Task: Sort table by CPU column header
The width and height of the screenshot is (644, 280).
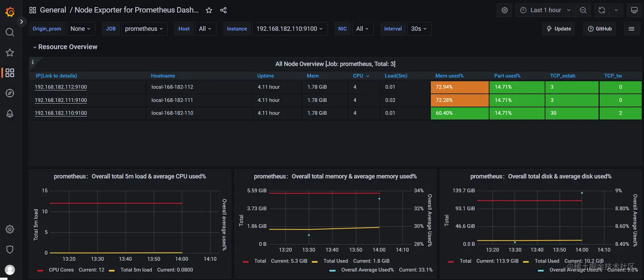Action: click(361, 76)
